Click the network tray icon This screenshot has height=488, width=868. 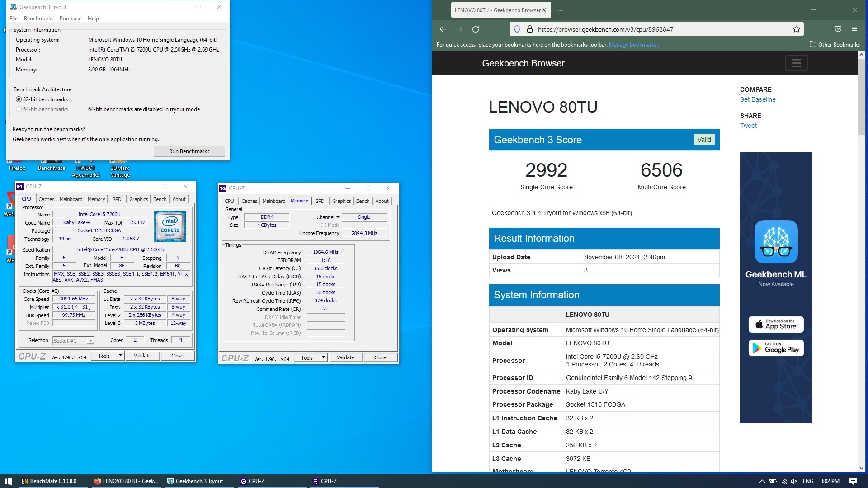(x=784, y=481)
